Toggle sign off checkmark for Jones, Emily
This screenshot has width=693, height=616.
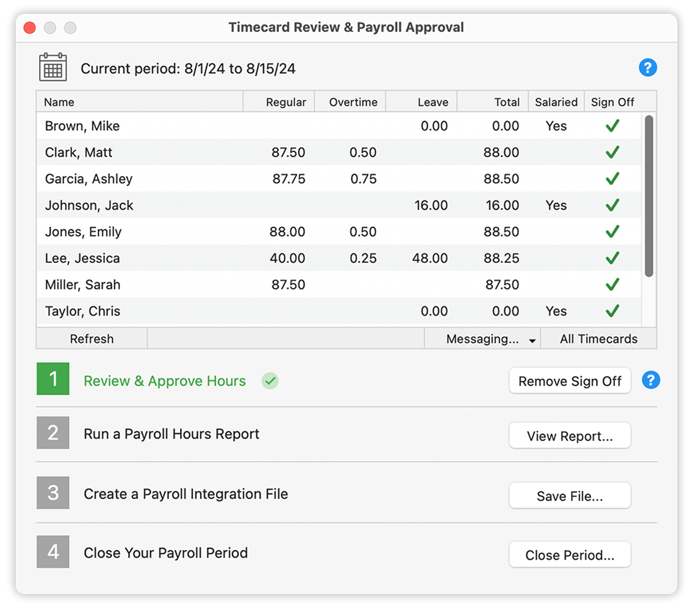click(612, 231)
